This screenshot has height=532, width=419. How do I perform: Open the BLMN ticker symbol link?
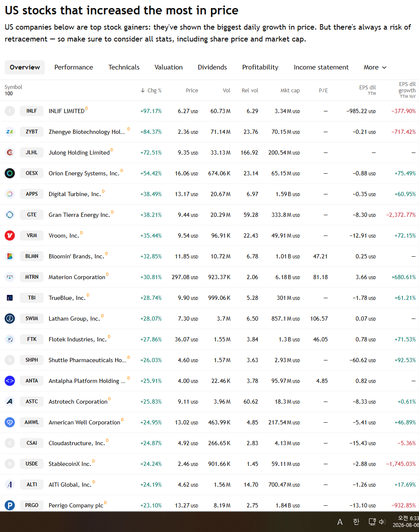[32, 256]
